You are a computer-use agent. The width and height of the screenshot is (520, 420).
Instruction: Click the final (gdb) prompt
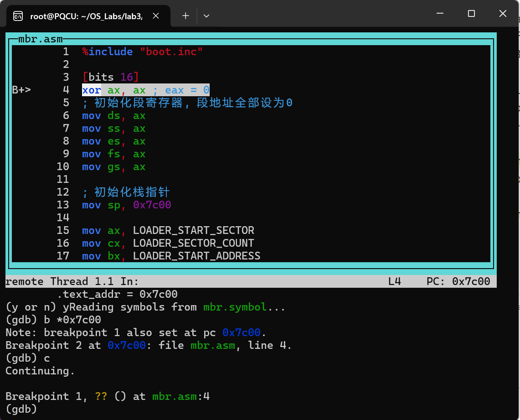pos(21,410)
